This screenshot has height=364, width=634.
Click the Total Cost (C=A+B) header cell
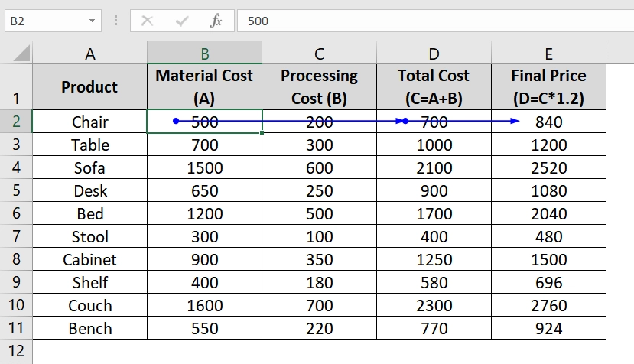434,86
